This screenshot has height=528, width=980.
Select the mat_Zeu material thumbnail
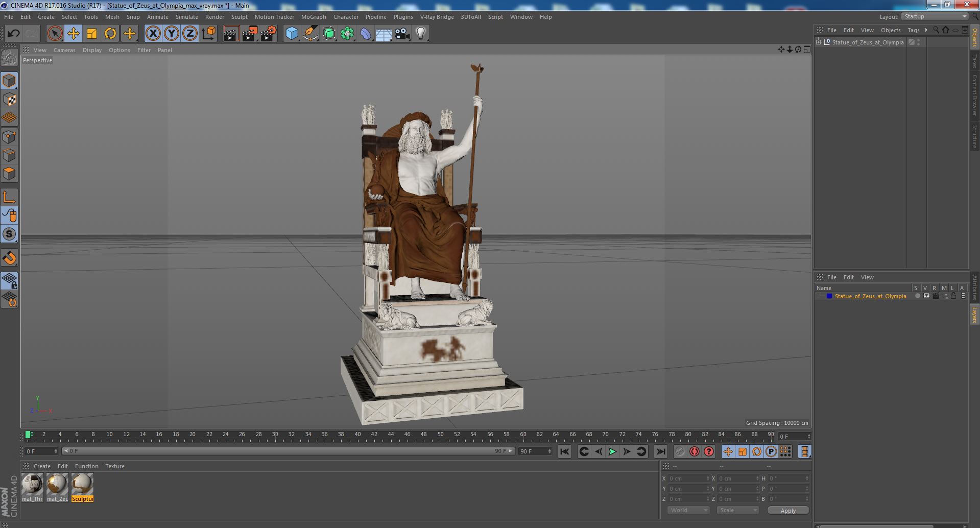(x=57, y=488)
